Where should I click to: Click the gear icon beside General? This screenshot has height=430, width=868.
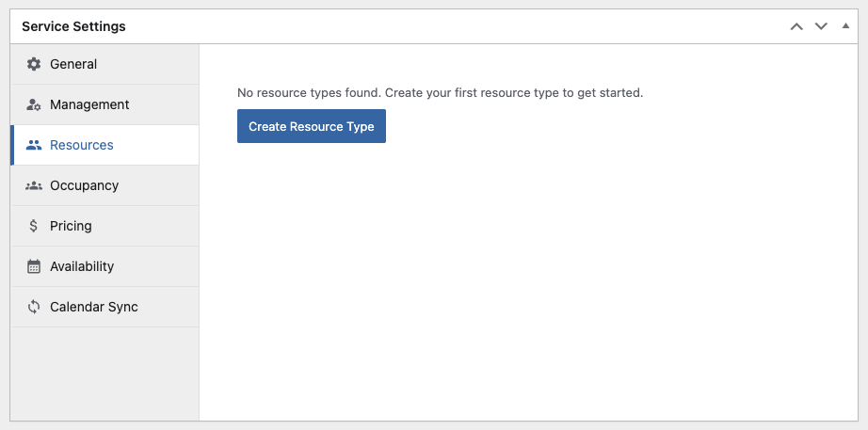point(34,64)
